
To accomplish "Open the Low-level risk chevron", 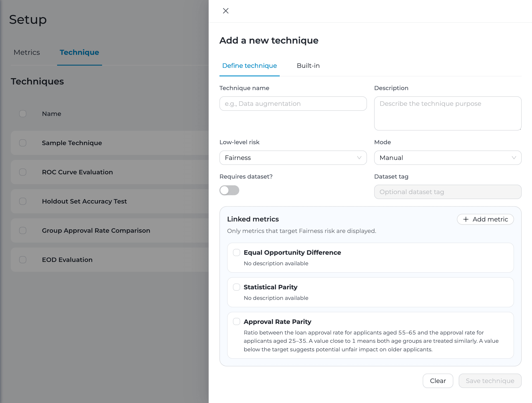I will [359, 158].
